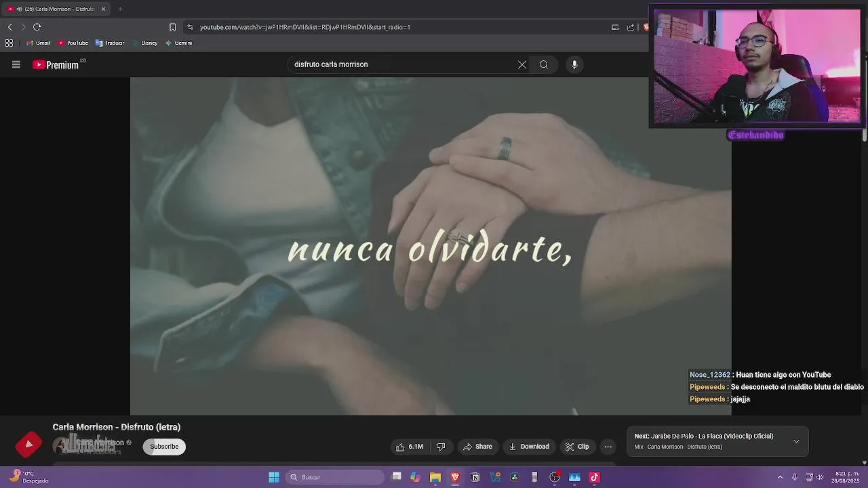Open site settings icon beside URL
The width and height of the screenshot is (868, 488).
tap(190, 27)
